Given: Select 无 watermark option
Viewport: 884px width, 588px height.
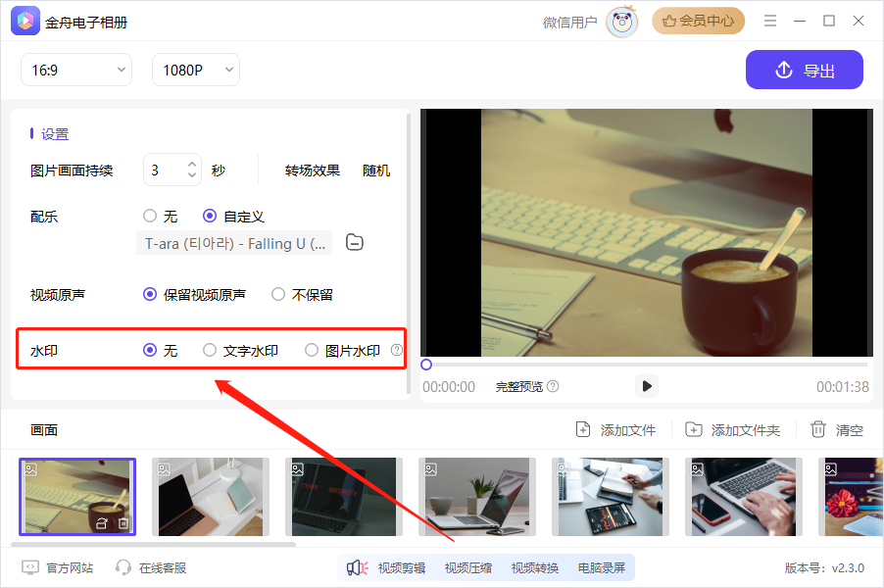Looking at the screenshot, I should tap(149, 350).
